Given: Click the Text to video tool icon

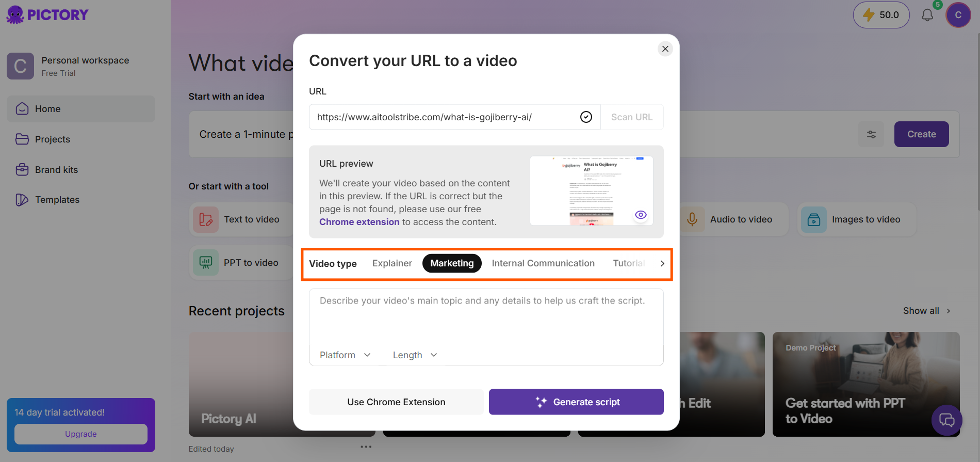Looking at the screenshot, I should tap(206, 219).
